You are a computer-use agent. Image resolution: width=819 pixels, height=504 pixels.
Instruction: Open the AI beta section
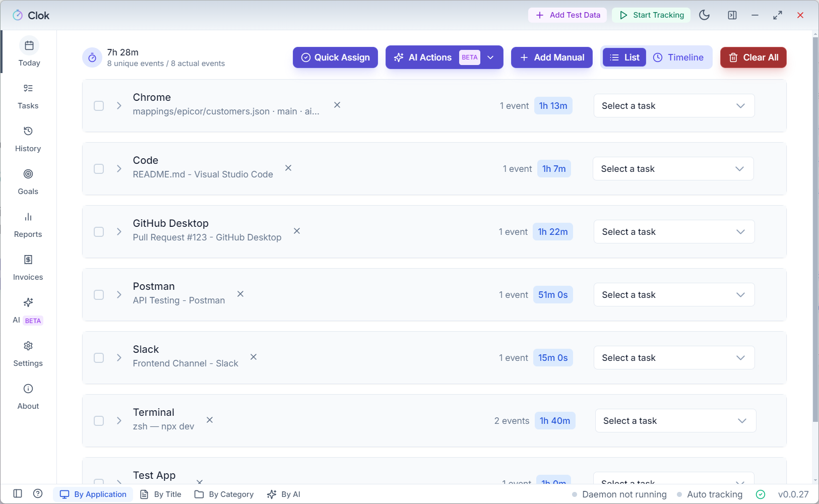pos(28,311)
